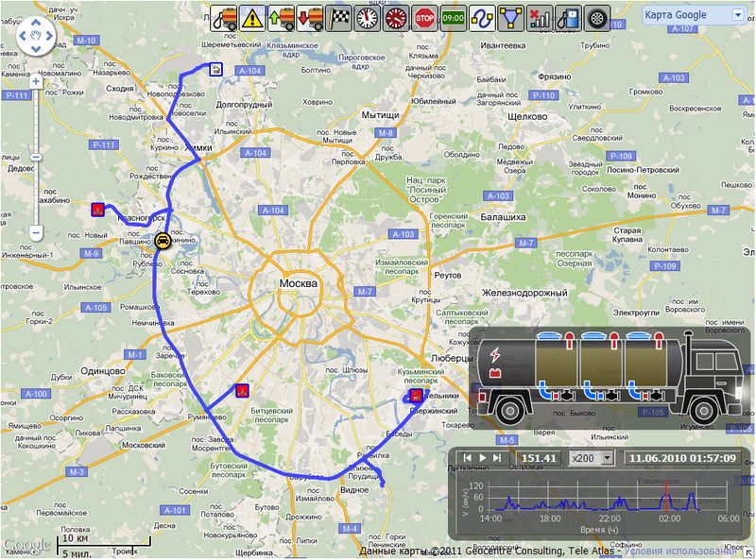This screenshot has width=756, height=560.
Task: Click the red event marker near Котельники
Action: coord(416,395)
